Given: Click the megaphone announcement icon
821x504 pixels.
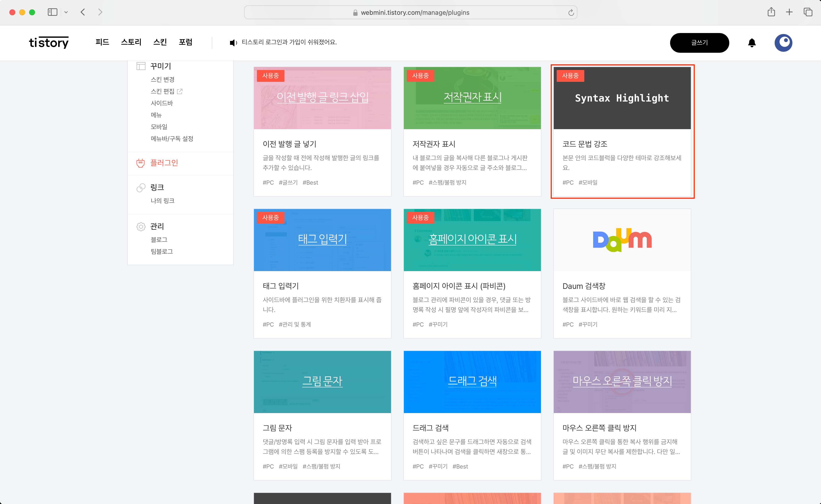Looking at the screenshot, I should click(x=233, y=42).
